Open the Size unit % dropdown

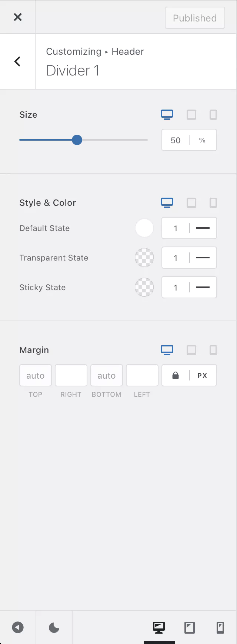pos(202,140)
